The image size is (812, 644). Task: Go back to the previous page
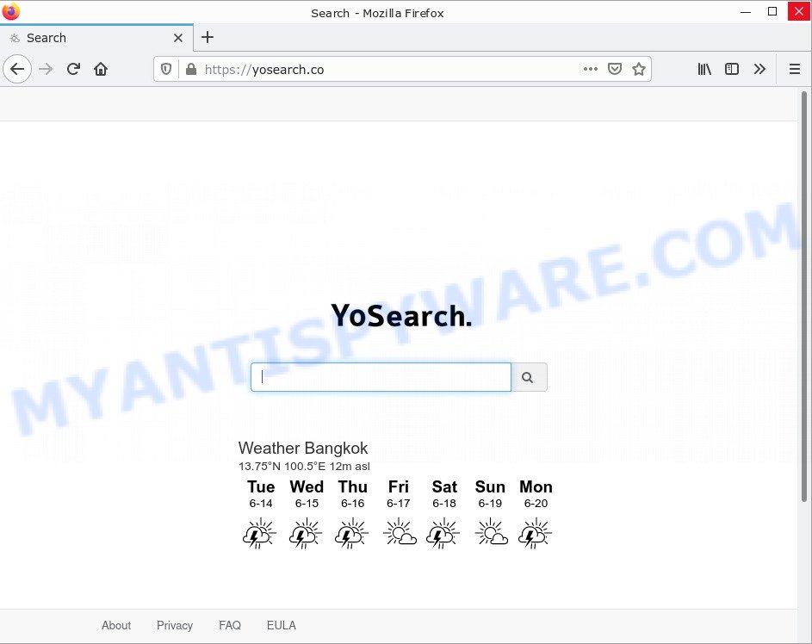click(17, 69)
